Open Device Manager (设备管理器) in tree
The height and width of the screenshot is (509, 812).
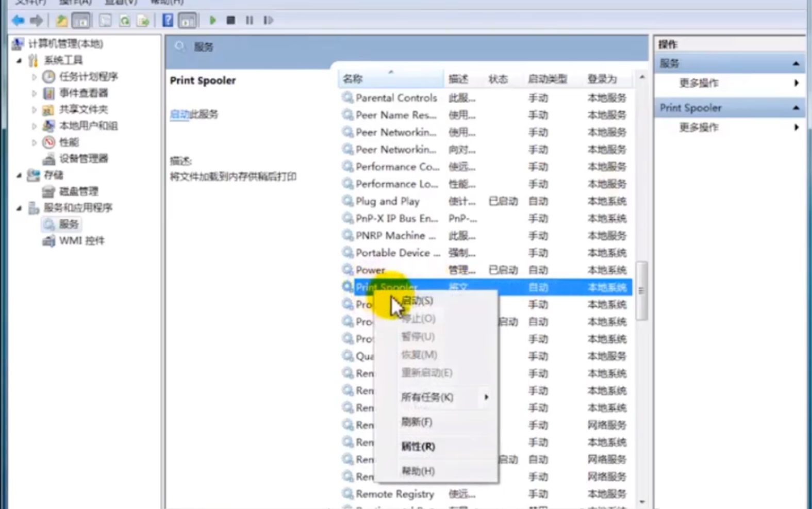pos(83,158)
